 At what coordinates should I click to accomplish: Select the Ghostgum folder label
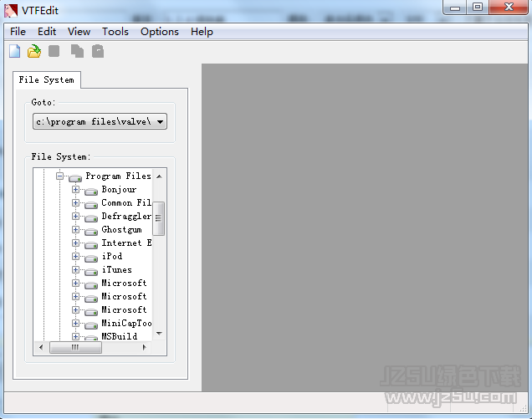pos(121,230)
